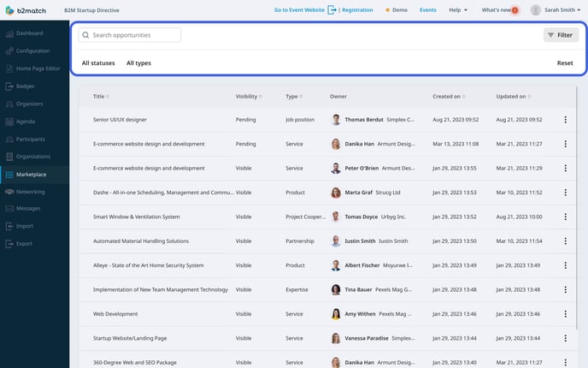This screenshot has width=588, height=368.
Task: Open actions menu for Implementation of New Team row
Action: click(x=565, y=289)
